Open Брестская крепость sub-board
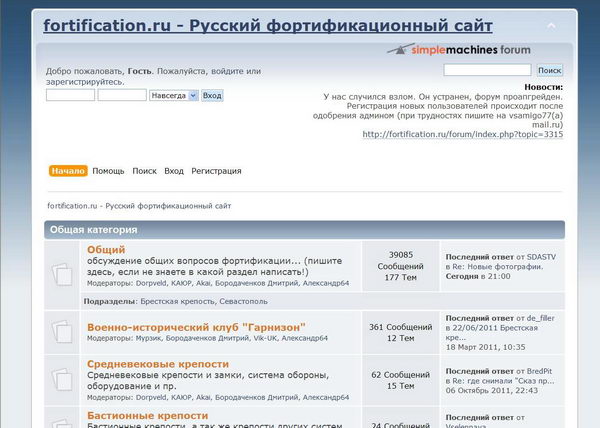600x428 pixels. (x=178, y=301)
